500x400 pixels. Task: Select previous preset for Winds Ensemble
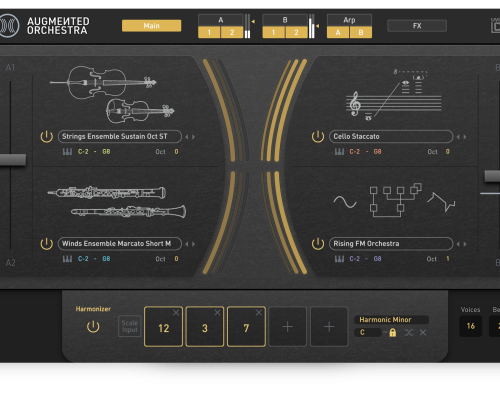pos(187,244)
